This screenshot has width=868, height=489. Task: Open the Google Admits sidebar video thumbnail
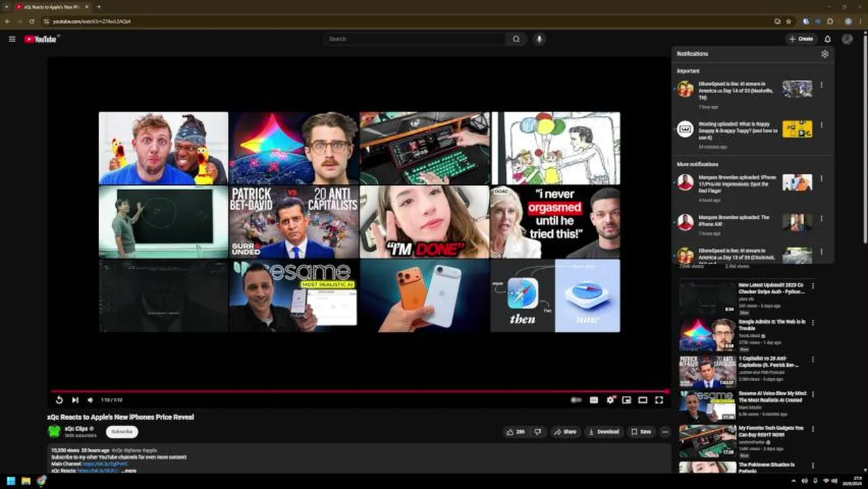click(x=707, y=335)
